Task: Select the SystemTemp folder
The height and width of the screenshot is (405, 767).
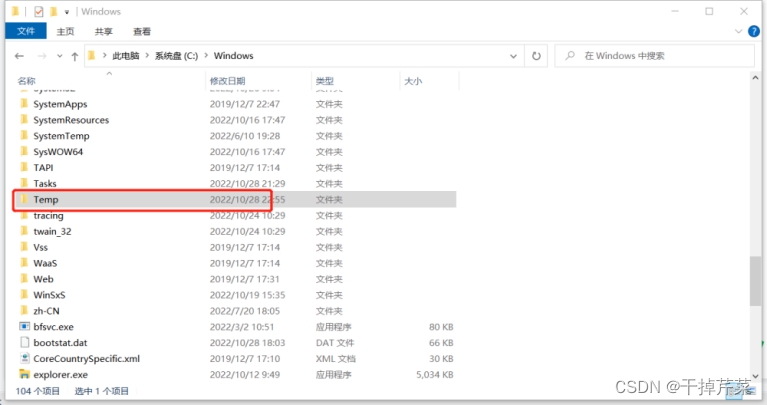Action: [x=61, y=136]
